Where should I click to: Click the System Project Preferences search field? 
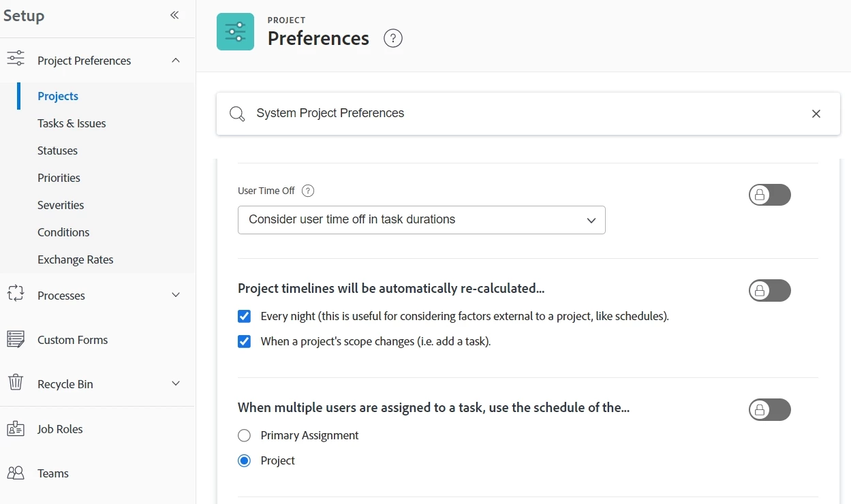pyautogui.click(x=518, y=114)
